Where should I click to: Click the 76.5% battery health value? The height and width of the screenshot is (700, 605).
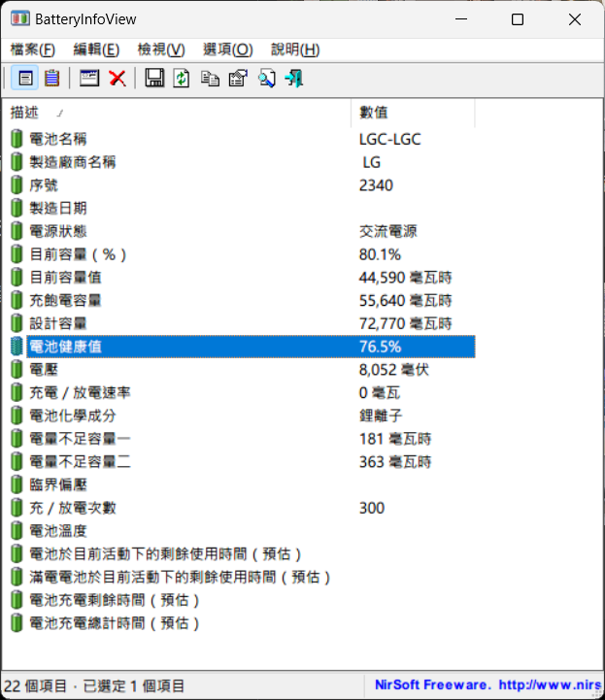[380, 347]
